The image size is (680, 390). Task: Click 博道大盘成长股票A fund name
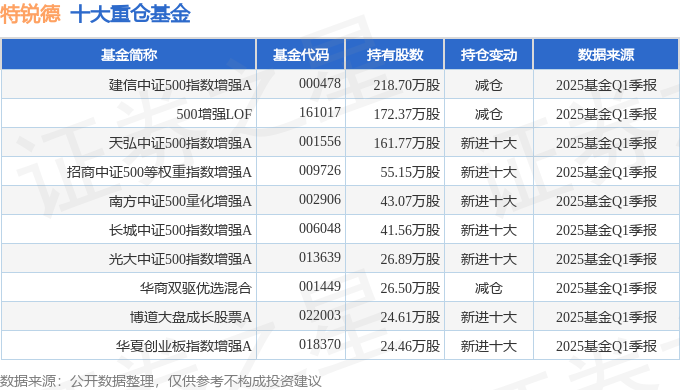191,317
